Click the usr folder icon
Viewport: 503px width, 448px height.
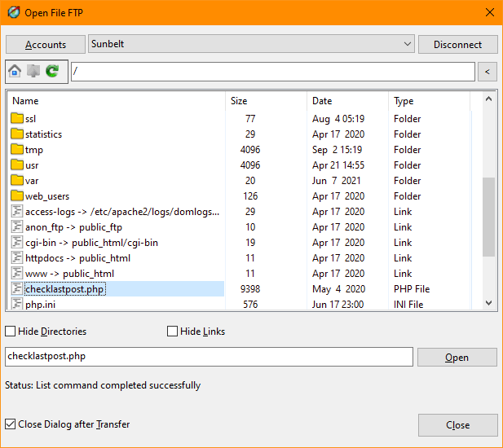[17, 165]
